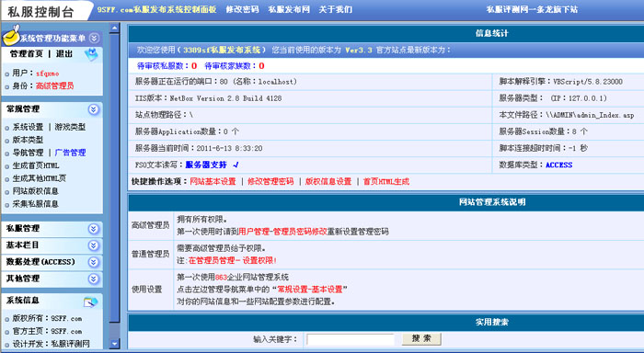The height and width of the screenshot is (353, 644).
Task: Click the 搜索 button
Action: pos(421,338)
